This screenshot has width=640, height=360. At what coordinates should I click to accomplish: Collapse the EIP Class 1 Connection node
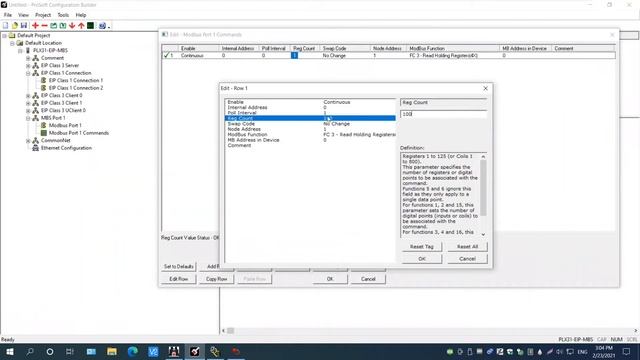click(28, 73)
